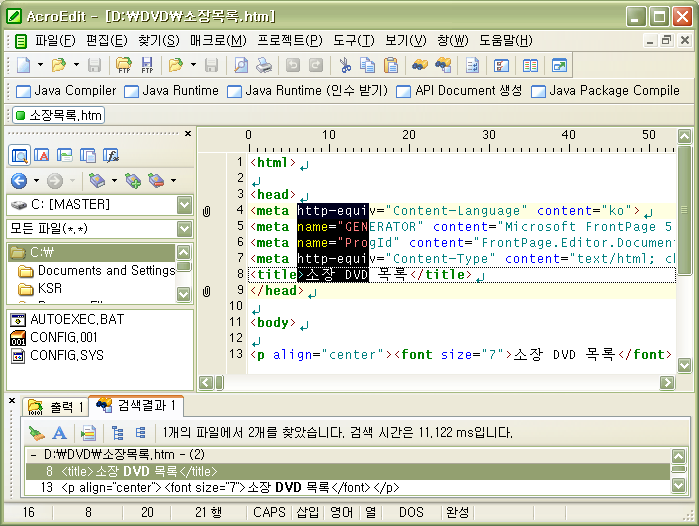699x526 pixels.
Task: Click the Cut scissors icon
Action: (x=345, y=66)
